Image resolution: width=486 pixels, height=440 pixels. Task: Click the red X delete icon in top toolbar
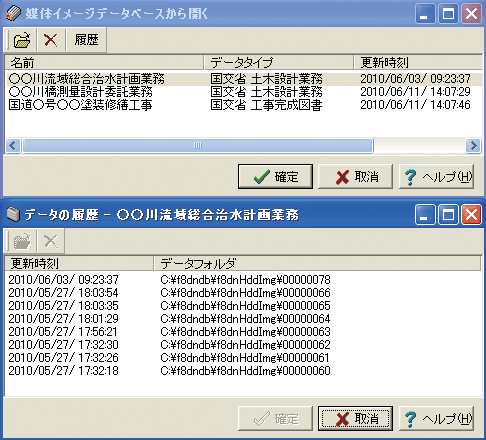point(51,40)
